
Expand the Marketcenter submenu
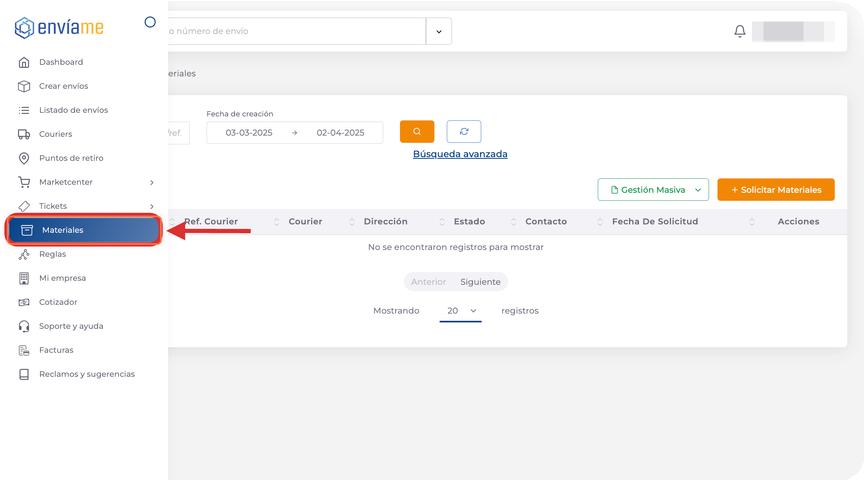tap(151, 182)
